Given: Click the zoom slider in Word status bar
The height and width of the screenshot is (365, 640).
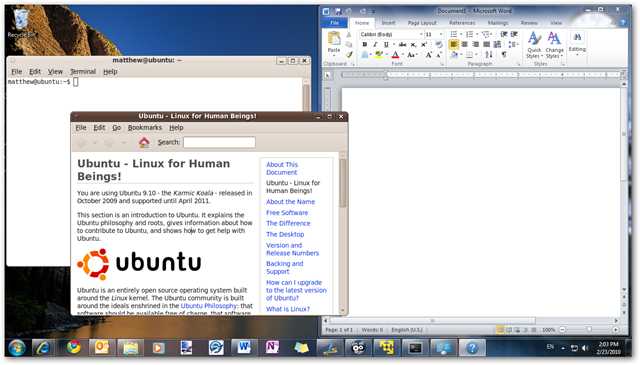Looking at the screenshot, I should point(589,329).
